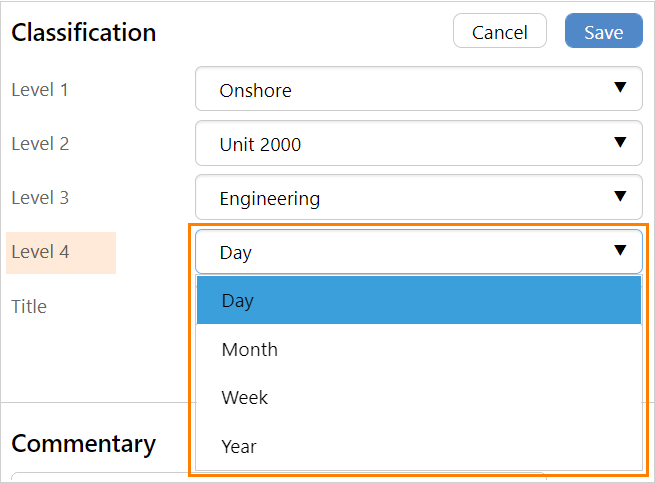The width and height of the screenshot is (655, 483).
Task: Click the Level 2 dropdown arrow
Action: (x=620, y=143)
